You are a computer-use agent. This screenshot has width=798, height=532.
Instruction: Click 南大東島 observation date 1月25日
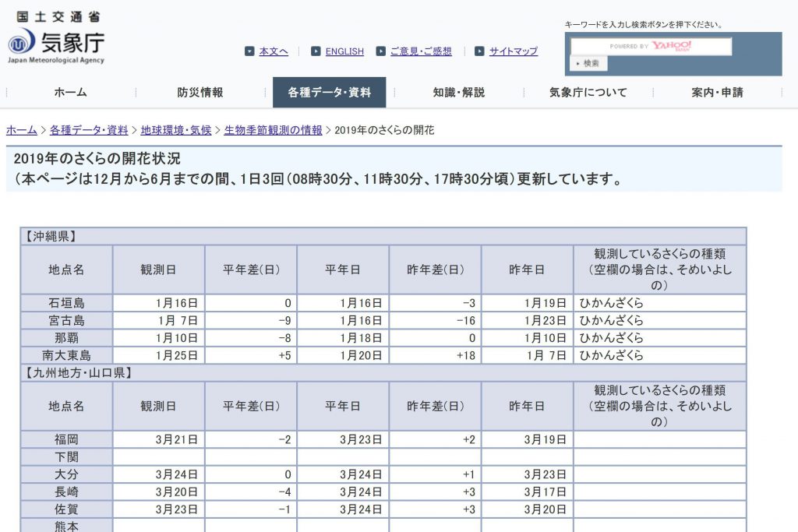177,355
